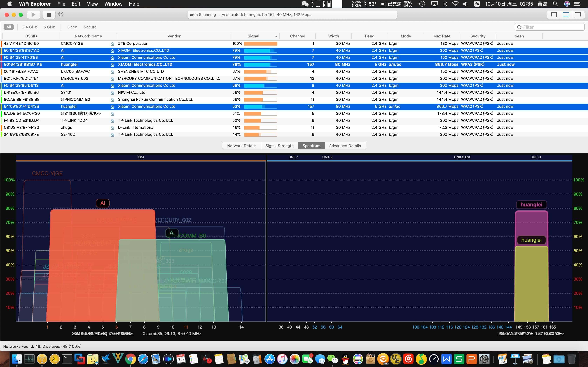588x367 pixels.
Task: Click the lock icon of CMCC-YjGE
Action: (x=112, y=44)
